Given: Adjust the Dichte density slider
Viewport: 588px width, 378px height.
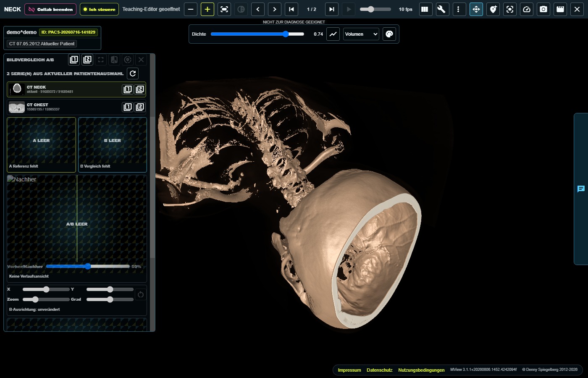Looking at the screenshot, I should click(x=257, y=34).
